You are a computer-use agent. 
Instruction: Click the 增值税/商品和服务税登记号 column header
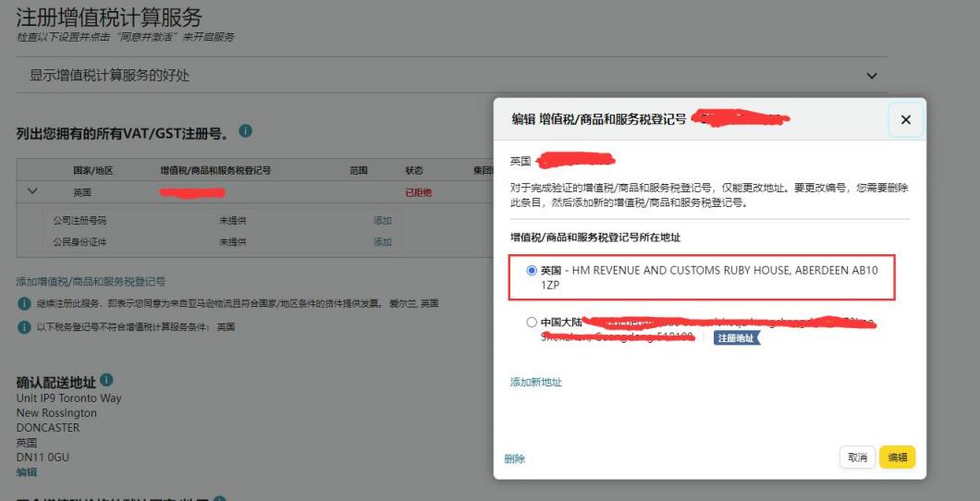click(x=215, y=170)
